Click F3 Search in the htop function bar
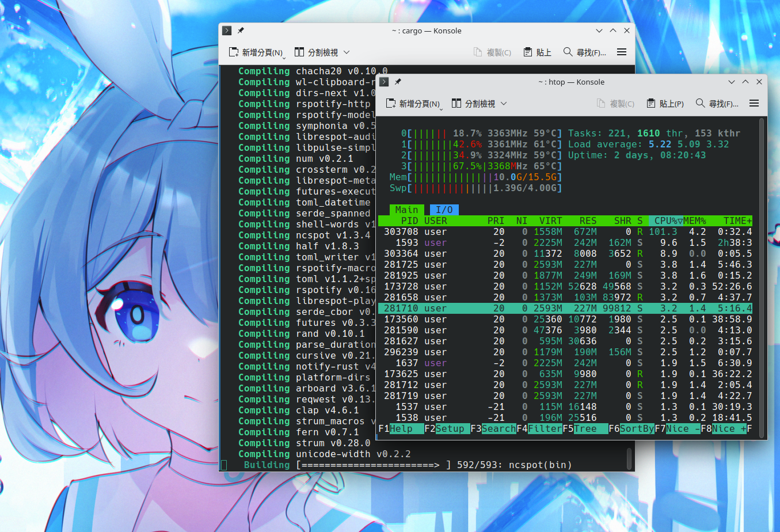 [493, 428]
